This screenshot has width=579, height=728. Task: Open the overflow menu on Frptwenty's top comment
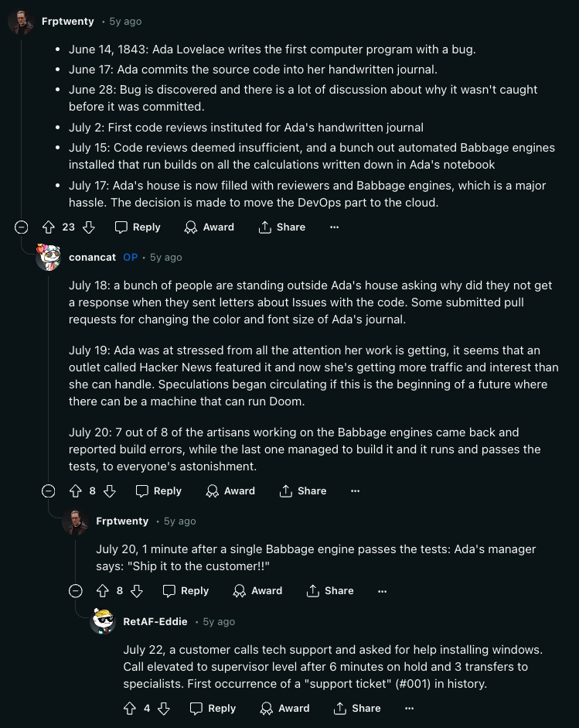pos(334,227)
